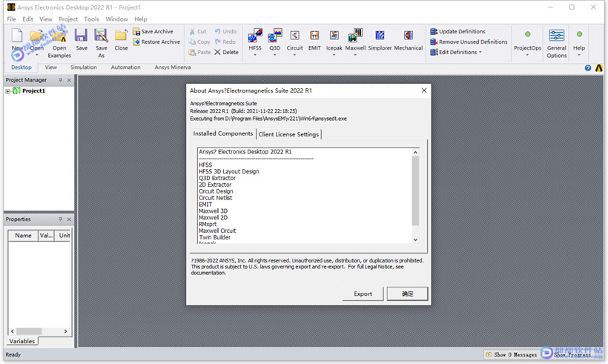This screenshot has width=608, height=364.
Task: Switch to the Ansys Minerva ribbon tab
Action: (x=173, y=67)
